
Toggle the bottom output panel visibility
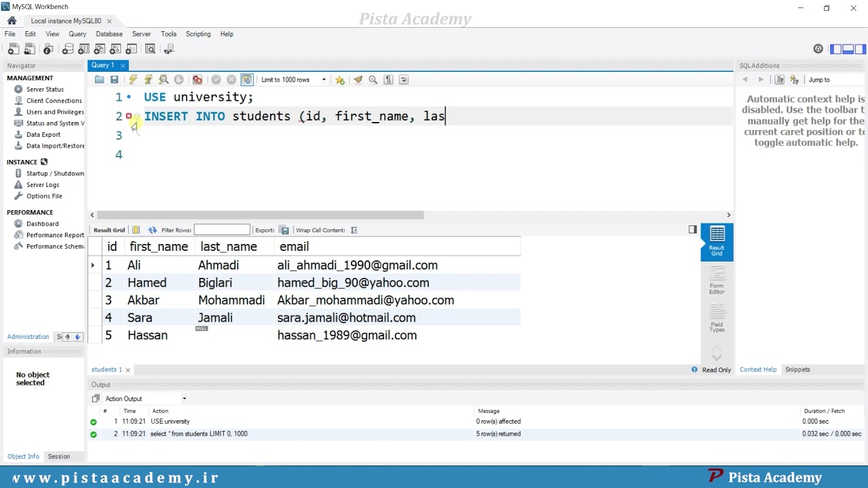(848, 49)
